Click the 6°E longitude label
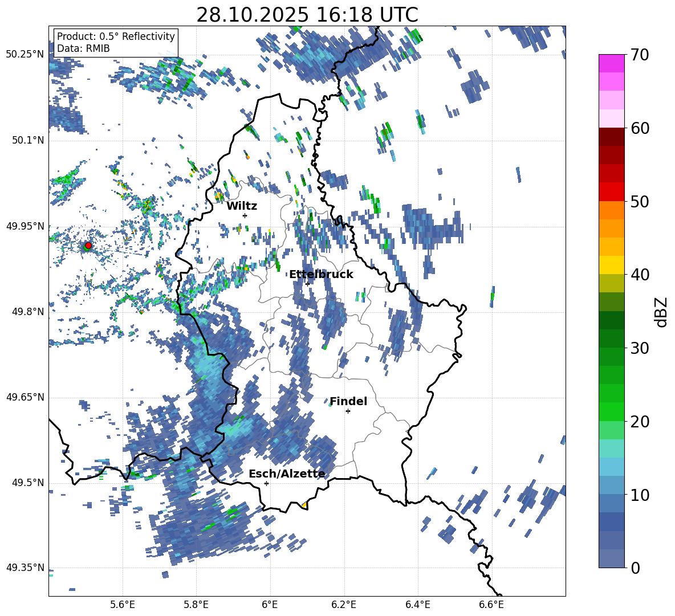The height and width of the screenshot is (616, 675). pyautogui.click(x=270, y=605)
